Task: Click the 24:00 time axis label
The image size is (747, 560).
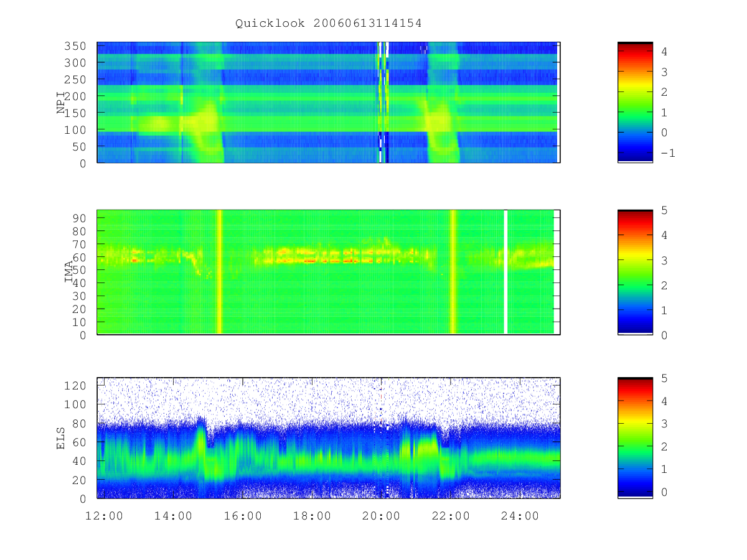Action: point(520,516)
